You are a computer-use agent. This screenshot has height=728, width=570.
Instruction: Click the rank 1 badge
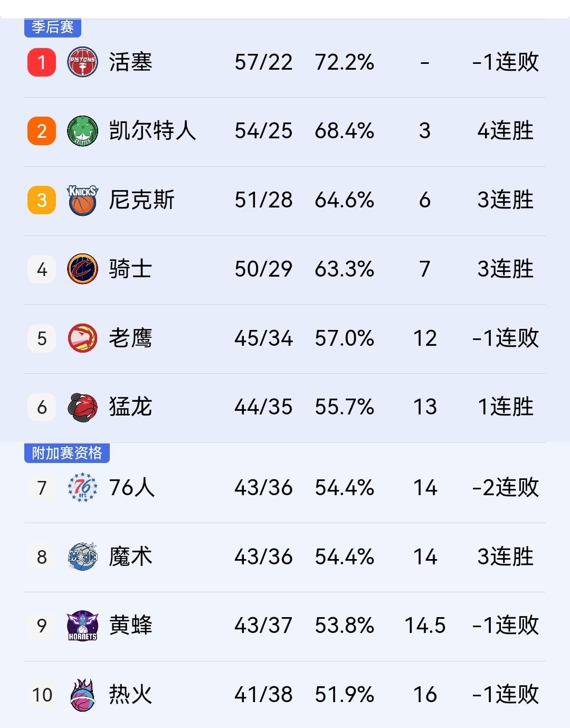pyautogui.click(x=41, y=62)
